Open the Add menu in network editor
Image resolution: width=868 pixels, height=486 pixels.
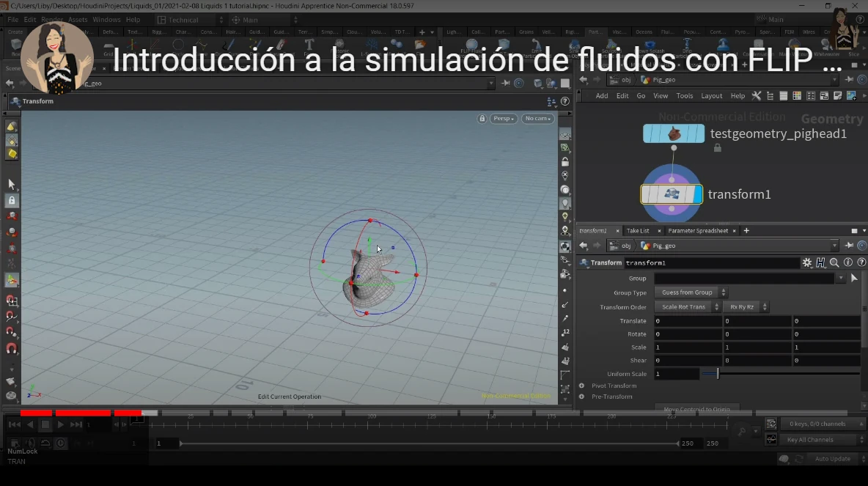click(602, 96)
